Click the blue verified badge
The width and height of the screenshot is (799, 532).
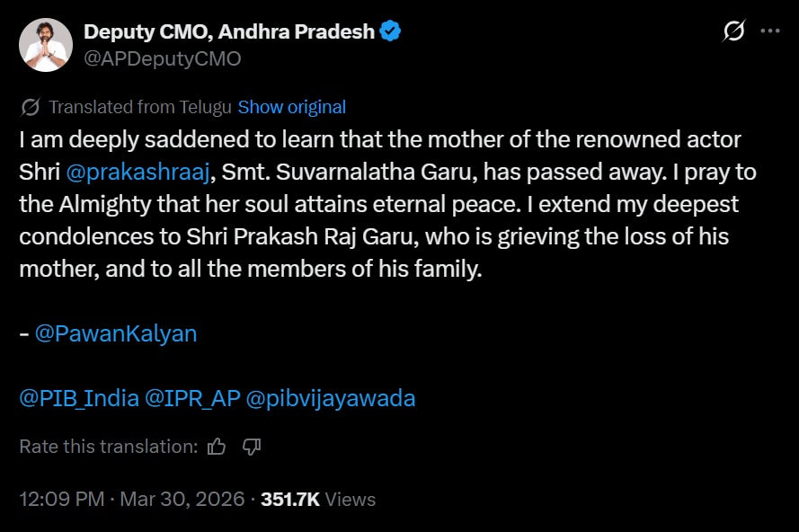pyautogui.click(x=391, y=32)
